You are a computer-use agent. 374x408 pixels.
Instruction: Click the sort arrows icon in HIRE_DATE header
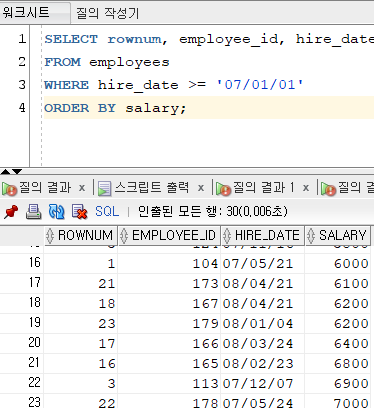coord(227,236)
